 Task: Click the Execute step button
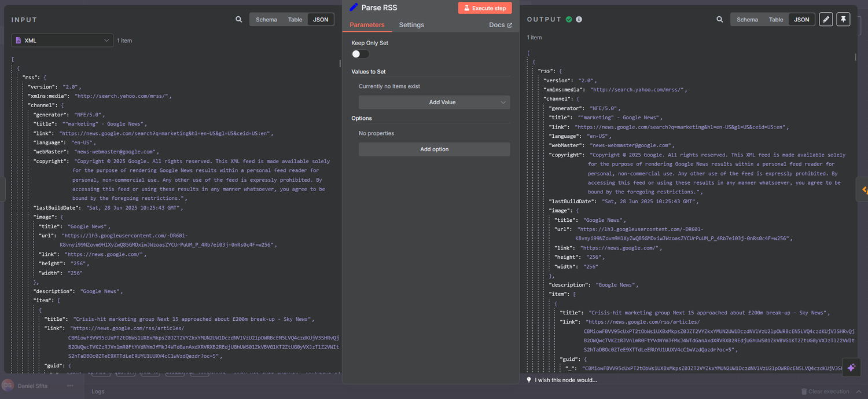coord(485,8)
